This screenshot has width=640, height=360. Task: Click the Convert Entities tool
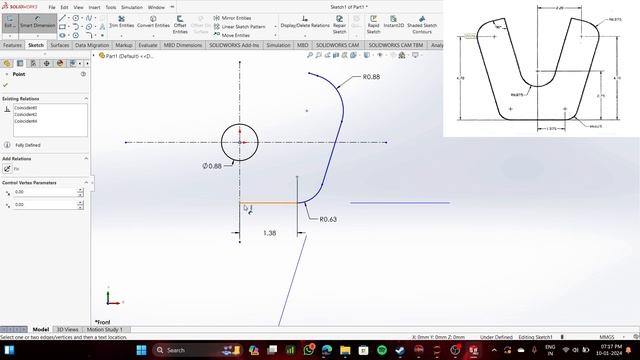153,22
